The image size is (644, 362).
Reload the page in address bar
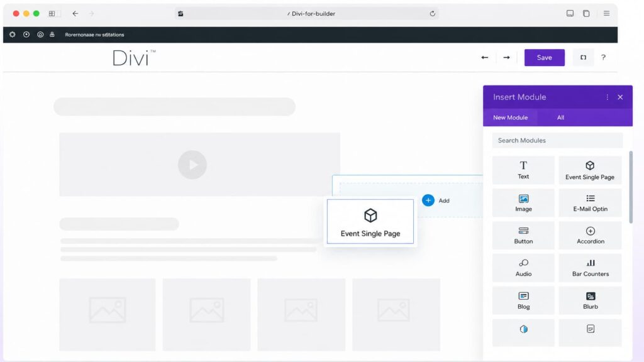(x=433, y=14)
